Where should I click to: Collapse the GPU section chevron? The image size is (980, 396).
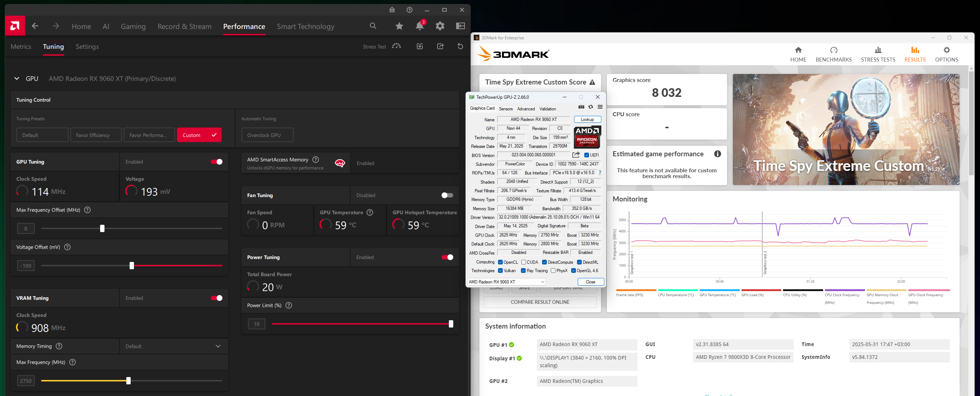[17, 78]
